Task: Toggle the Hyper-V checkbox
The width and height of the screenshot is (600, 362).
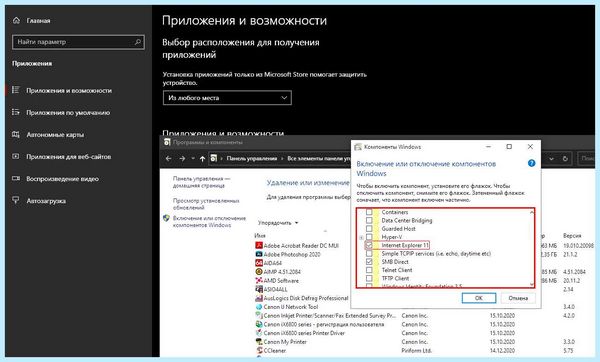Action: coord(369,237)
